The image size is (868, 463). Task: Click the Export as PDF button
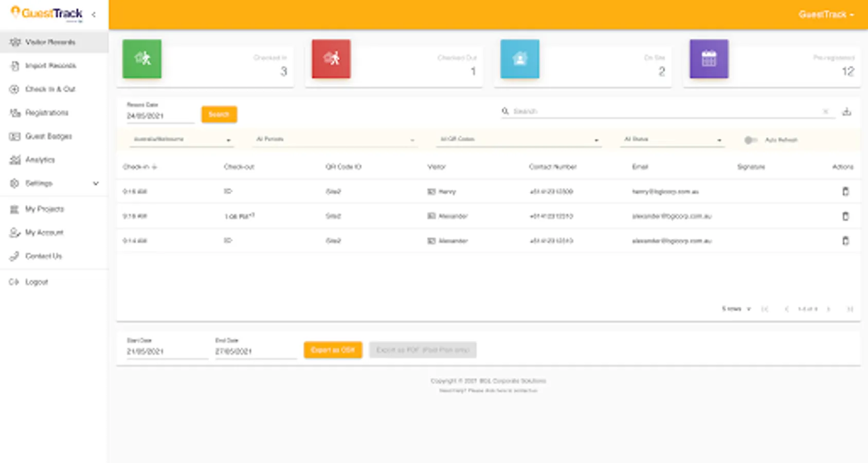[x=423, y=350]
